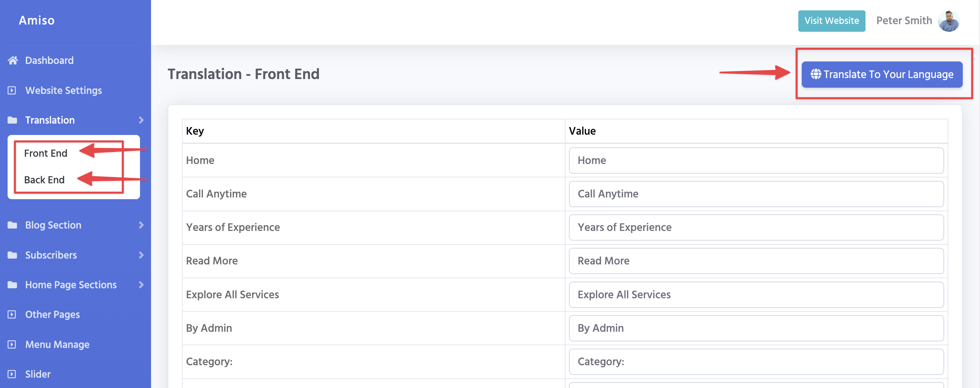Screen dimensions: 980x388
Task: Click the Other Pages sidebar icon
Action: tap(12, 314)
